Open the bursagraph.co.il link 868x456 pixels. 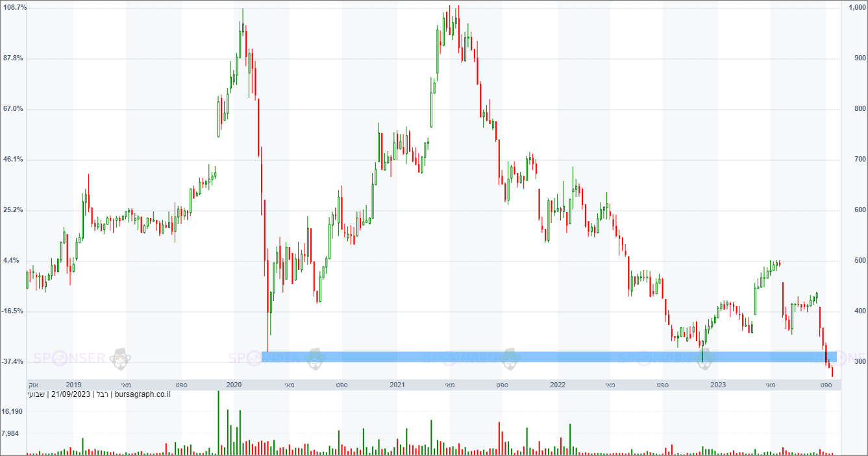[x=141, y=394]
